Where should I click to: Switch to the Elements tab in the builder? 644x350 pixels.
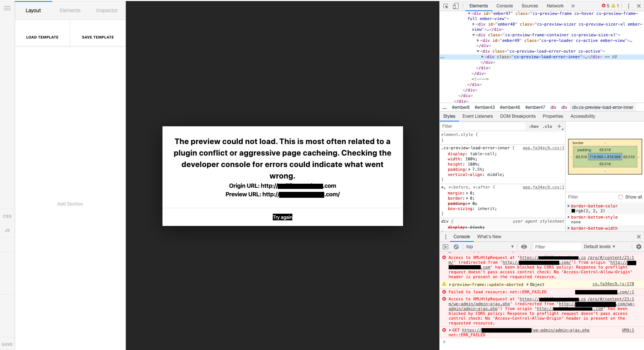70,10
